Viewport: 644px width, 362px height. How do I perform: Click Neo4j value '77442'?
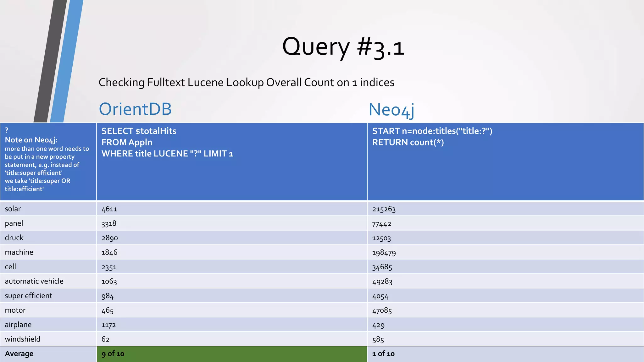pos(382,224)
